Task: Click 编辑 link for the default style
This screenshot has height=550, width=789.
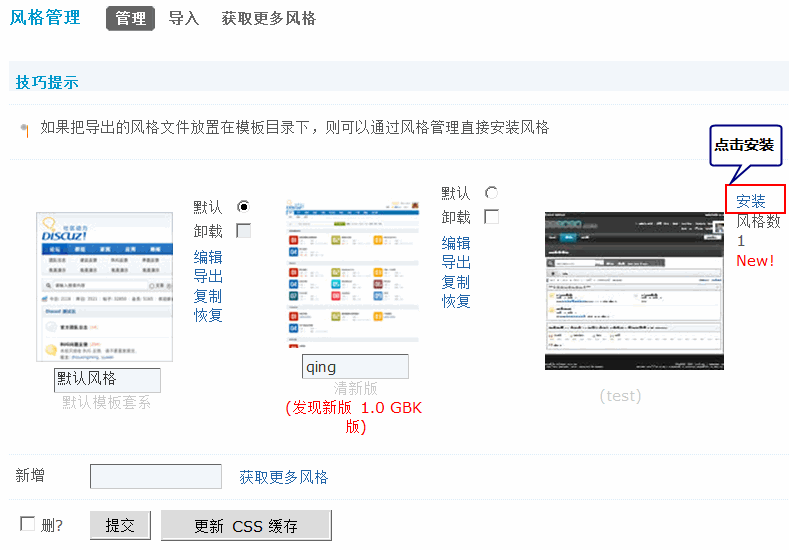Action: [x=208, y=257]
